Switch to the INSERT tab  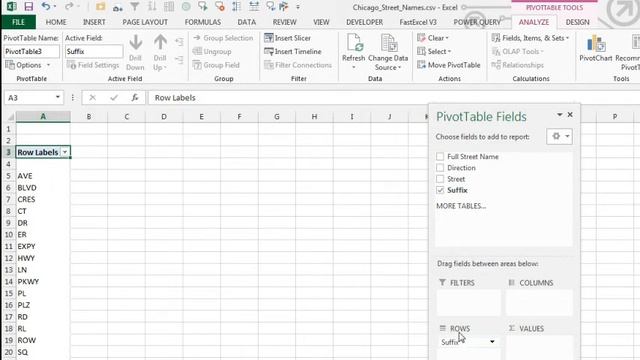pos(94,22)
